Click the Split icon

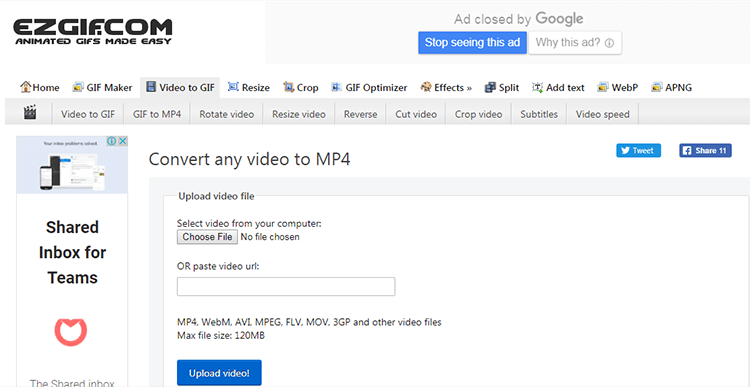click(490, 87)
